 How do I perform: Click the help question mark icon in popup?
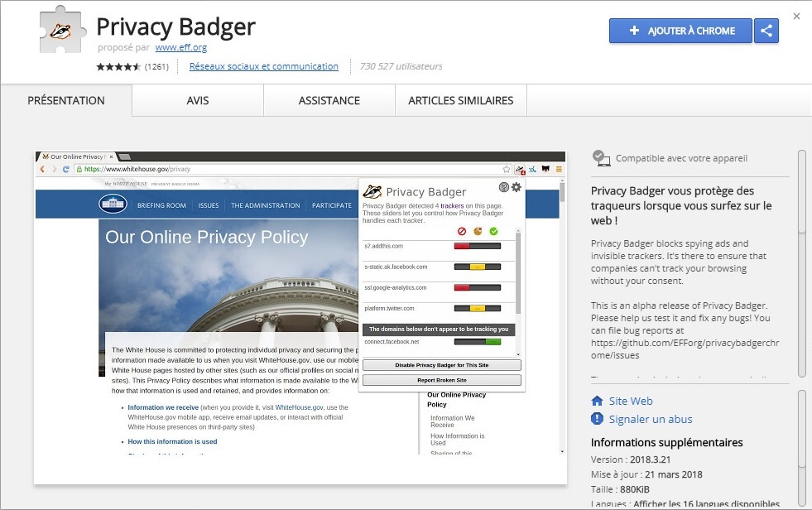504,187
